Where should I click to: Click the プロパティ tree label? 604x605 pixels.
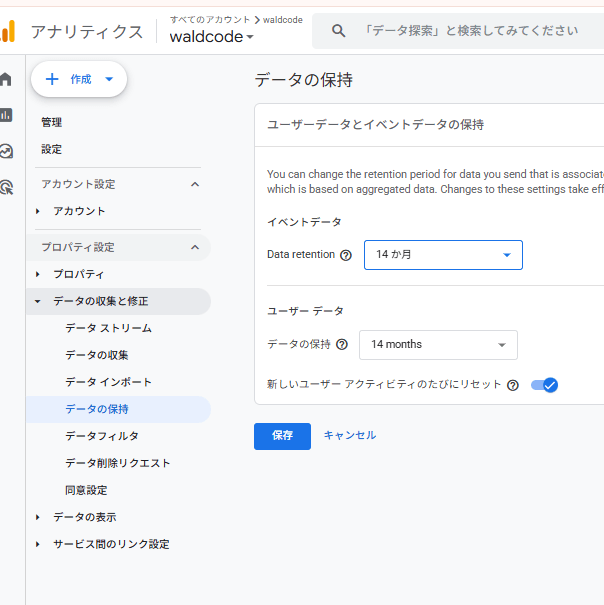(x=79, y=274)
